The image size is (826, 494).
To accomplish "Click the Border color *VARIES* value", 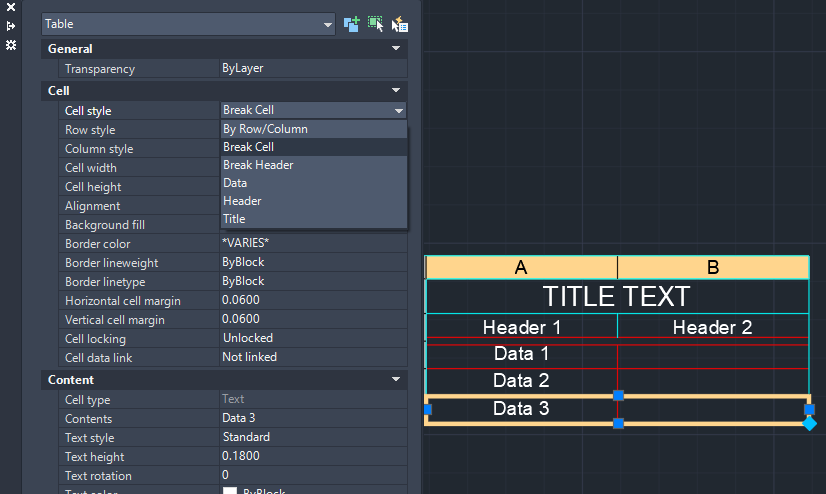I will point(313,243).
